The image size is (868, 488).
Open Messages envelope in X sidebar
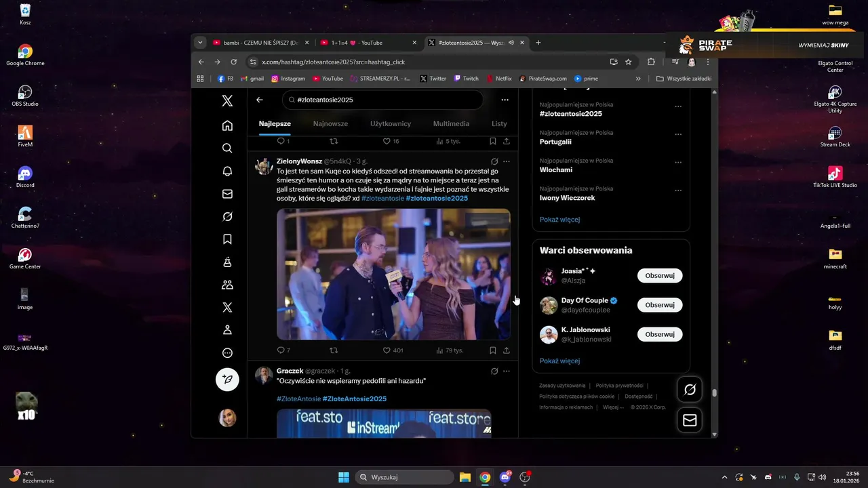(227, 194)
